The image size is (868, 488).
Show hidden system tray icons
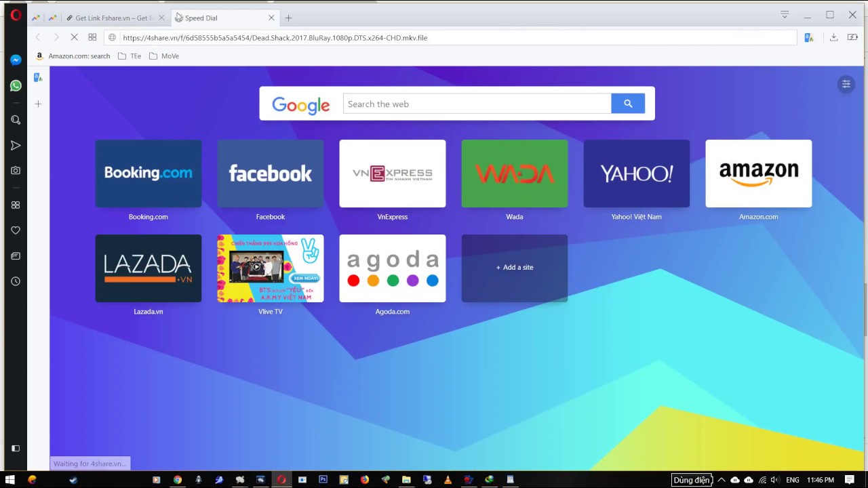click(x=721, y=480)
